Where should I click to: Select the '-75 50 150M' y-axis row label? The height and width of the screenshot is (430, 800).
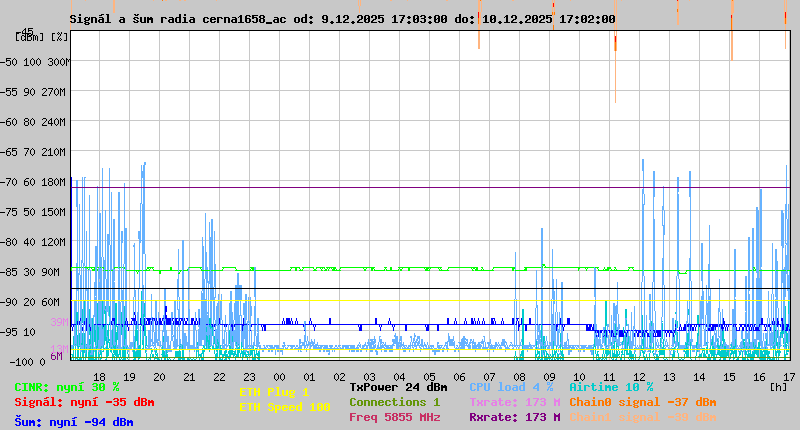(33, 212)
